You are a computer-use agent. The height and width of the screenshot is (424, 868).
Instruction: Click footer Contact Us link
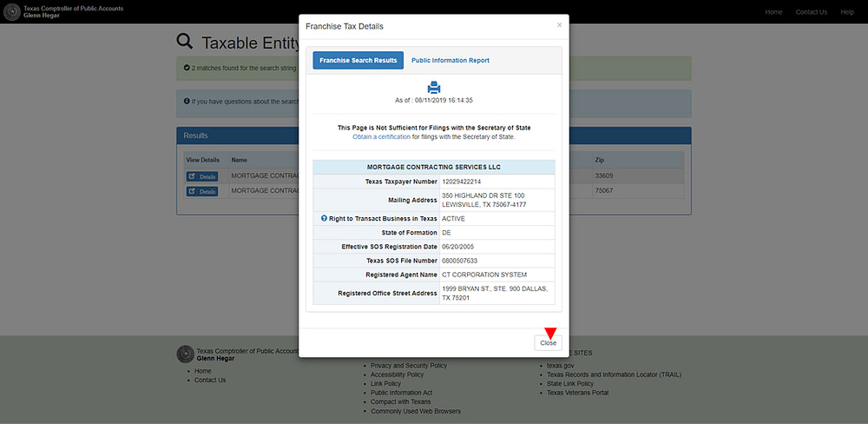pyautogui.click(x=210, y=381)
